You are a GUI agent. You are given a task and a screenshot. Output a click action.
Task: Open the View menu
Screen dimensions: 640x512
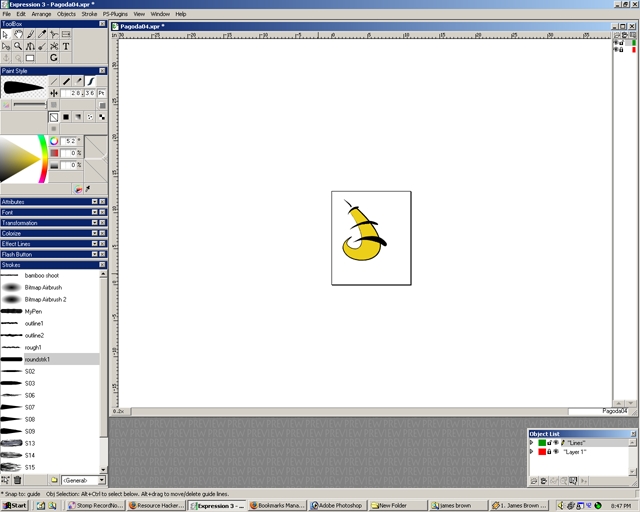(139, 14)
